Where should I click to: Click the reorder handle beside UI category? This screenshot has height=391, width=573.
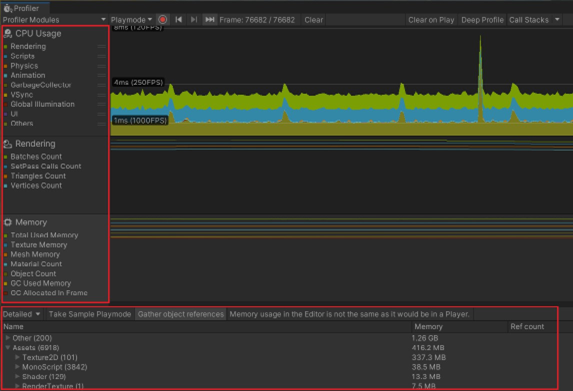click(102, 114)
